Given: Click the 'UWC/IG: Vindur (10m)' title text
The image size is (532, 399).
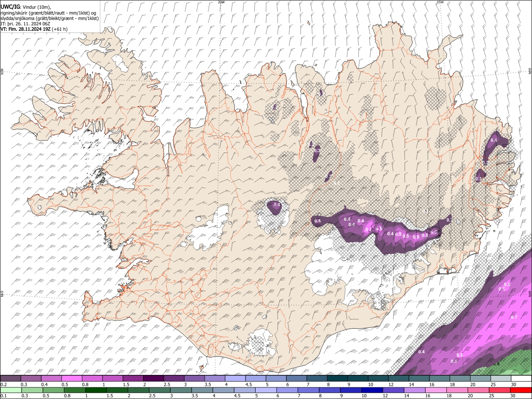Looking at the screenshot, I should pyautogui.click(x=26, y=7).
